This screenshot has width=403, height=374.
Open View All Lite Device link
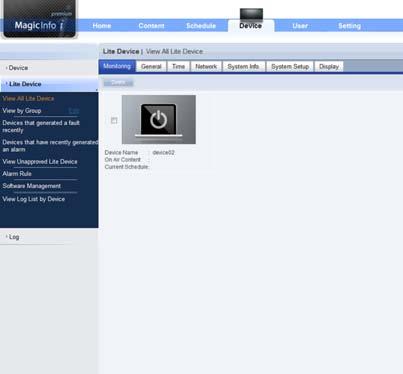tap(28, 98)
